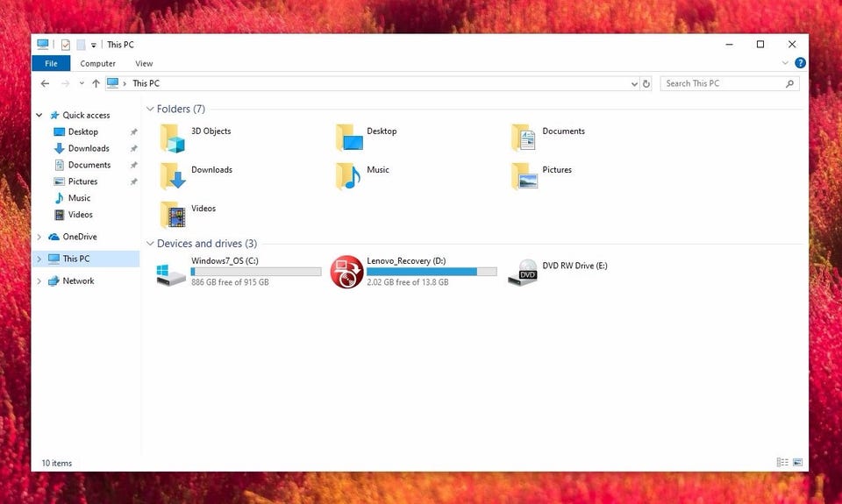
Task: Open the address bar history dropdown
Action: [x=634, y=84]
